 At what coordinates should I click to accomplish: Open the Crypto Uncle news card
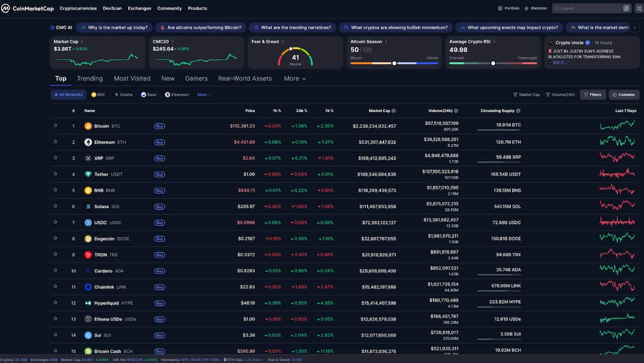pos(591,52)
